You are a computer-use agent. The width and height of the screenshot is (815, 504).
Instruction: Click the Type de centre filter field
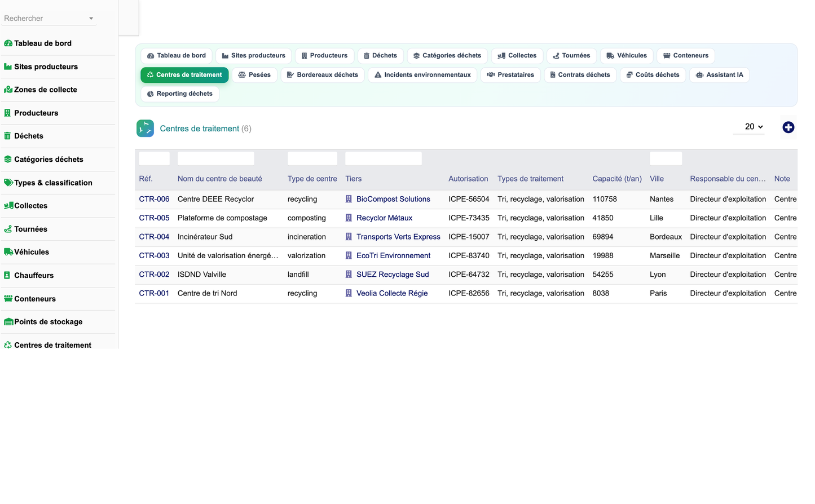(312, 158)
